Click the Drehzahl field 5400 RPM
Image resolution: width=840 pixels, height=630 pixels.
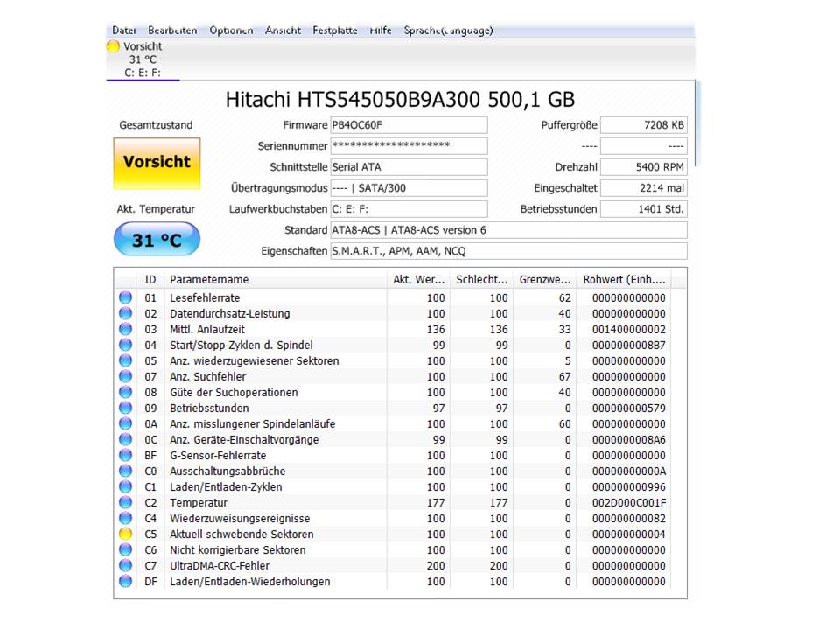point(643,167)
